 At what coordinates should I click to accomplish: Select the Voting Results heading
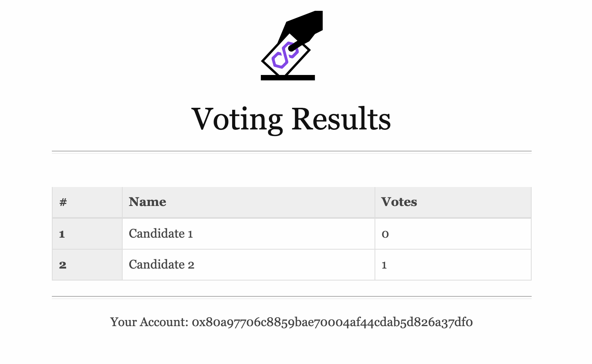click(x=291, y=119)
